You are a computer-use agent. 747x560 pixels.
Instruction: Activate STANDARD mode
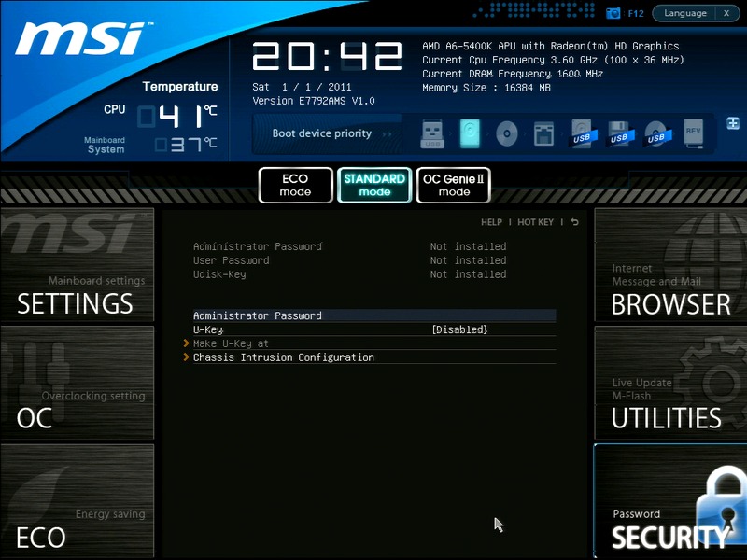(374, 185)
